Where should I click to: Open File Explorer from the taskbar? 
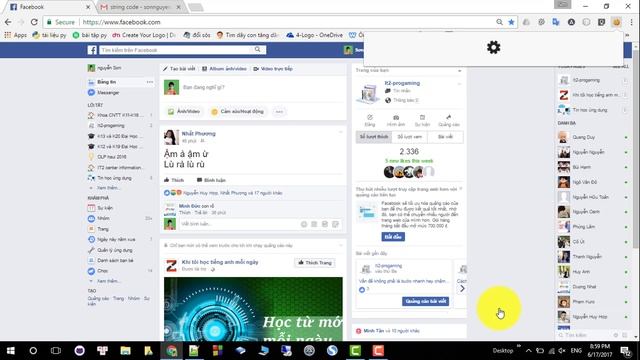[x=125, y=351]
